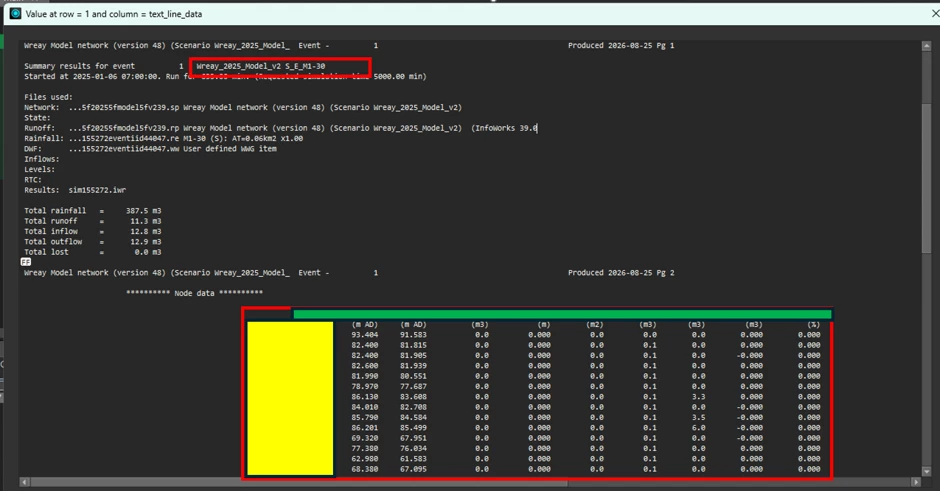Screen dimensions: 940x491
Task: Click the 'Produced 2026-08-25 Pg 2' text
Action: [621, 272]
